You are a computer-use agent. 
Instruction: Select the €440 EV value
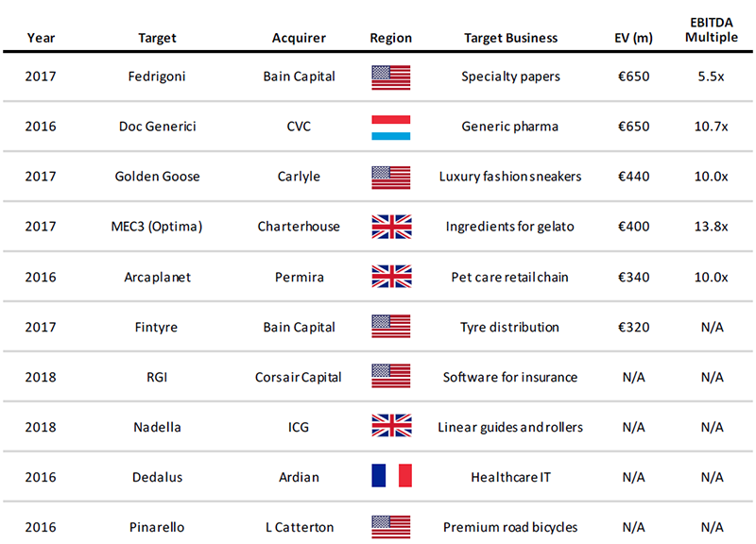[x=632, y=177]
